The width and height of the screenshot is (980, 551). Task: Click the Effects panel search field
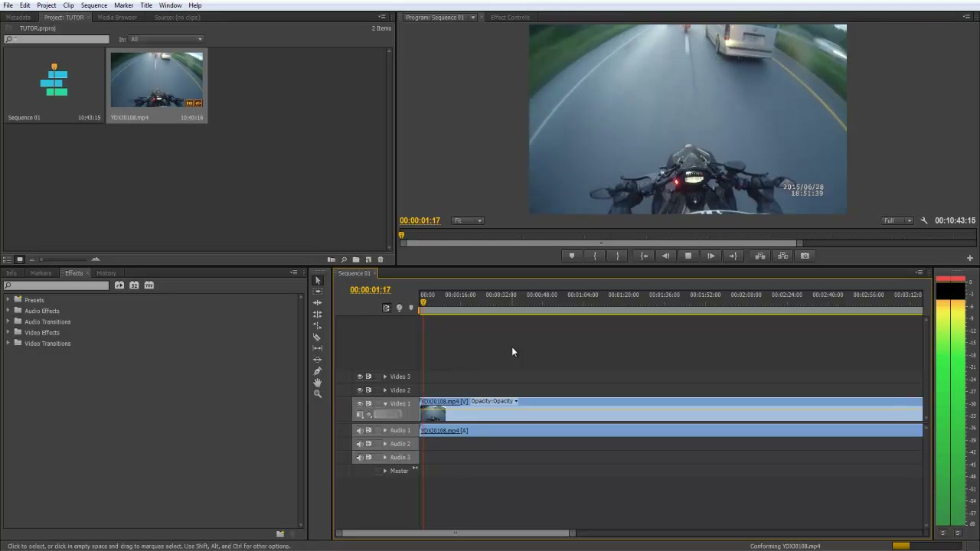click(x=57, y=285)
